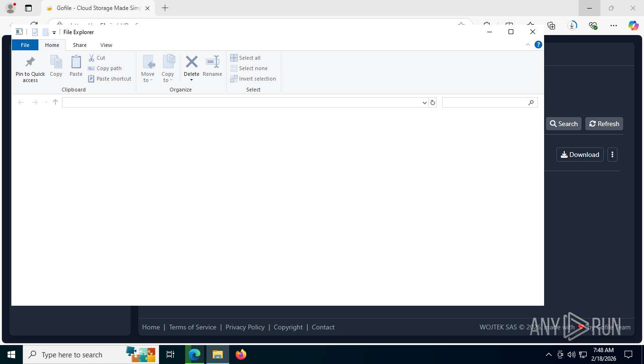Click the Cut scissors icon
The width and height of the screenshot is (644, 364).
click(92, 58)
